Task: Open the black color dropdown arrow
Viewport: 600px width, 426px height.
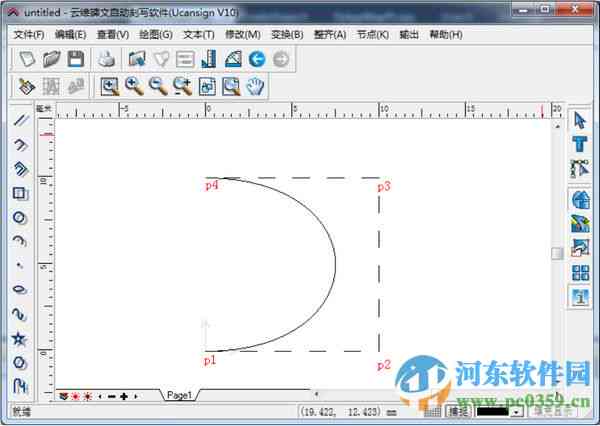Action: coord(517,412)
